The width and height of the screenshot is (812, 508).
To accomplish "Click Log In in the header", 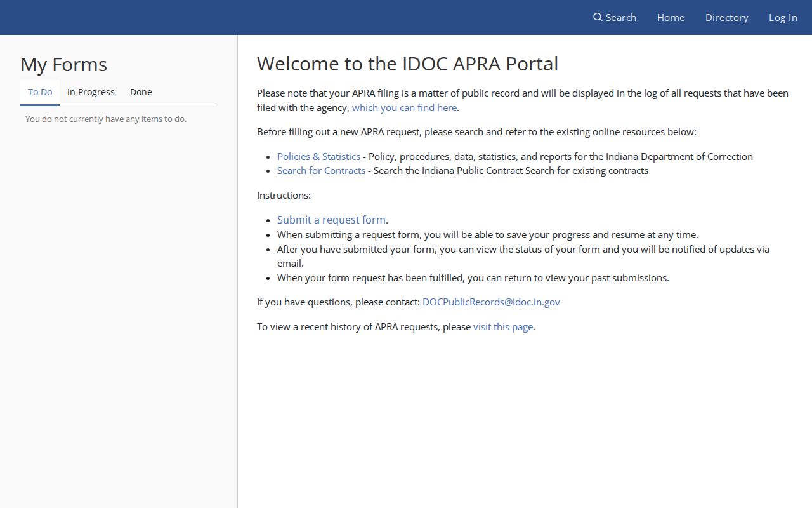I will (783, 17).
